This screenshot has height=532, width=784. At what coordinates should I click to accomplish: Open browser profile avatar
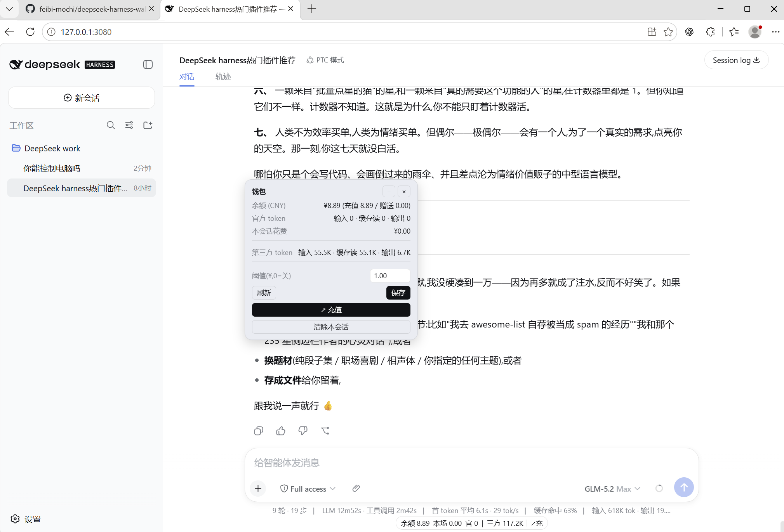pyautogui.click(x=755, y=32)
